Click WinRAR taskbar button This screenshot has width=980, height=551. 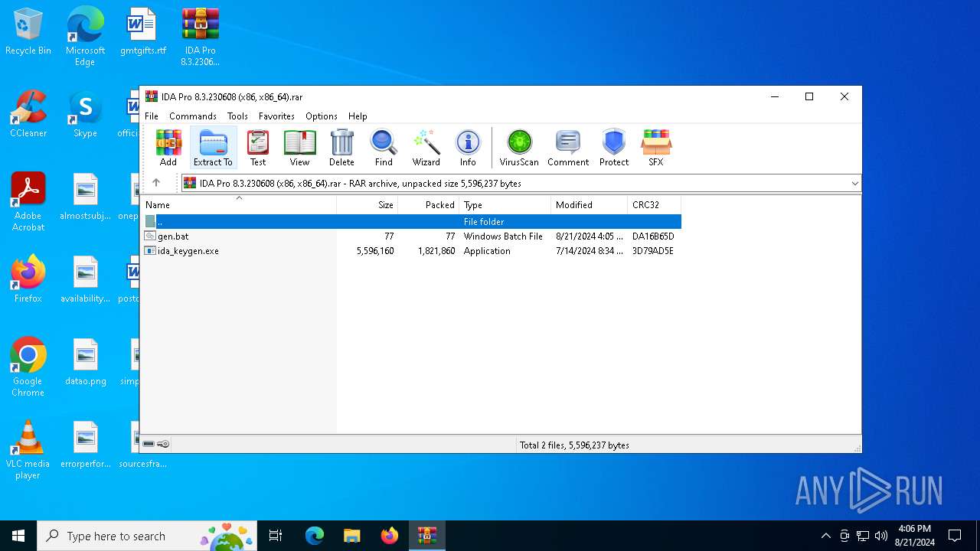click(426, 536)
